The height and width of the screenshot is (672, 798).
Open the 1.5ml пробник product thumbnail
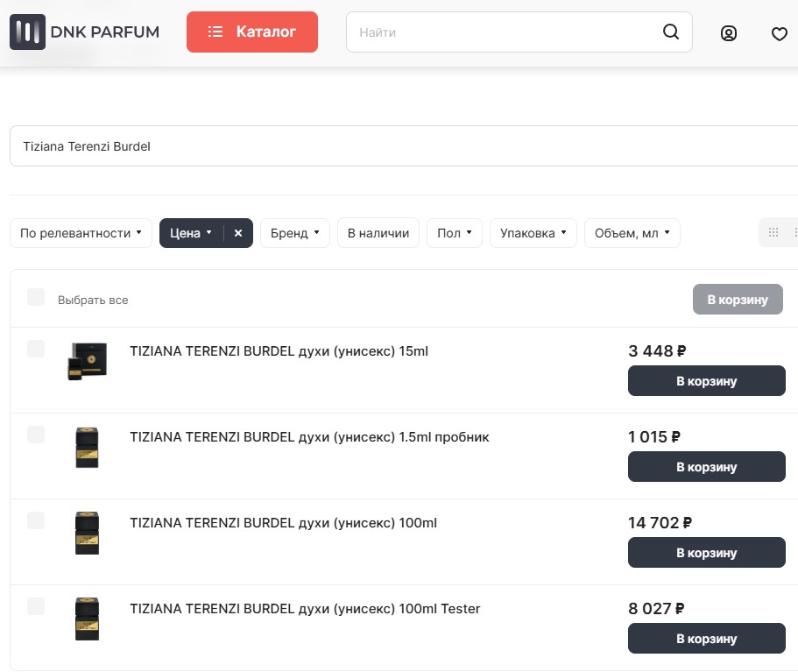87,447
